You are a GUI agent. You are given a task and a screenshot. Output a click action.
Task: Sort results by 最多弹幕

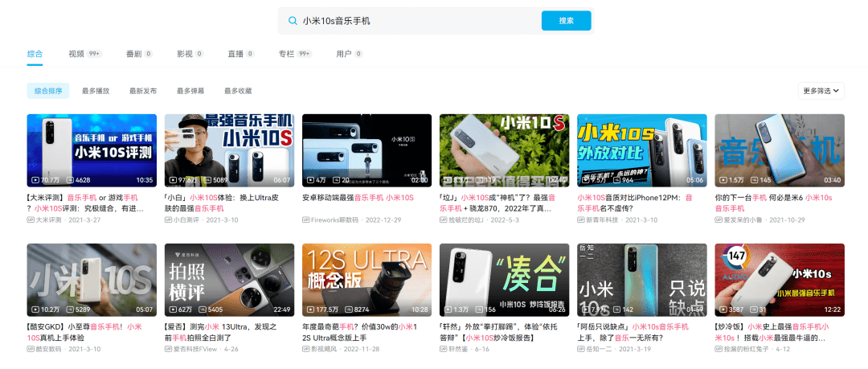point(190,91)
